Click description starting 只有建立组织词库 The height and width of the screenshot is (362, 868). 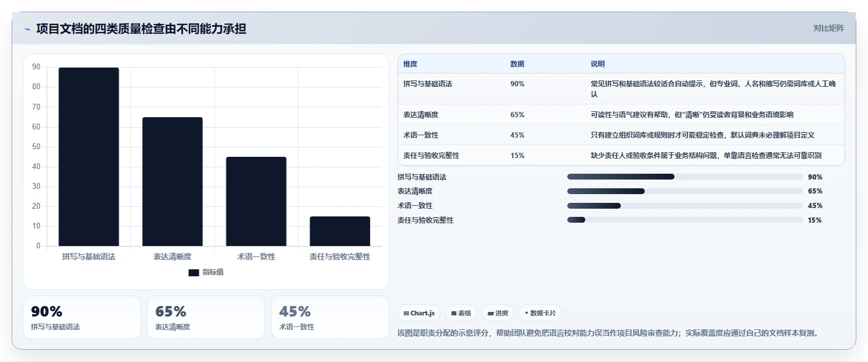coord(702,135)
